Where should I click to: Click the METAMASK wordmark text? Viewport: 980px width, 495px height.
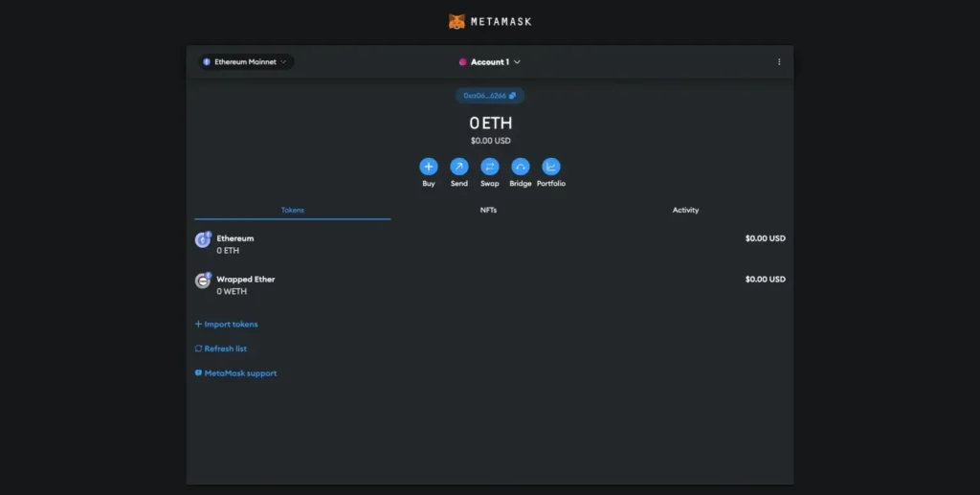(x=501, y=21)
